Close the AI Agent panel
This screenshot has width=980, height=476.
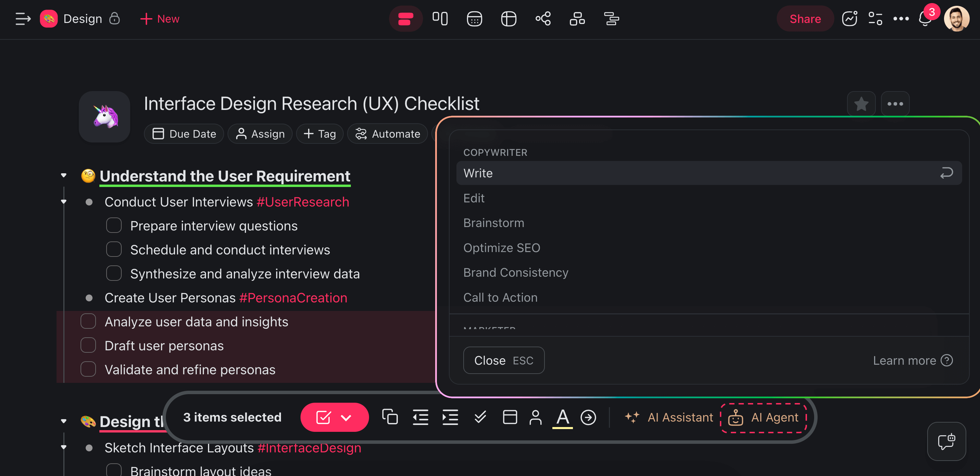coord(503,360)
